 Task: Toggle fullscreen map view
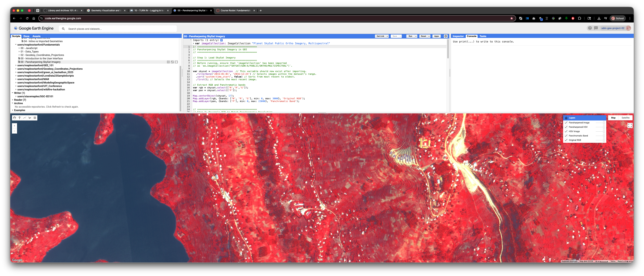(630, 125)
